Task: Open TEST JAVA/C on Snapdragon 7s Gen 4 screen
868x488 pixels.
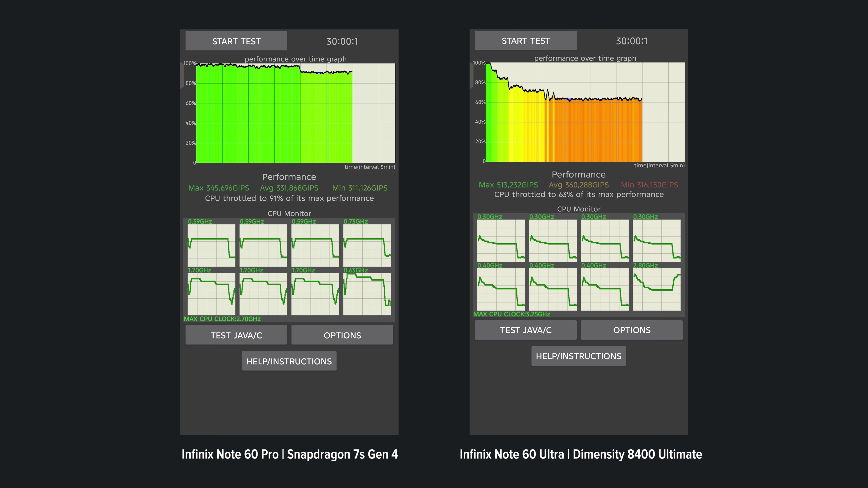Action: tap(236, 335)
